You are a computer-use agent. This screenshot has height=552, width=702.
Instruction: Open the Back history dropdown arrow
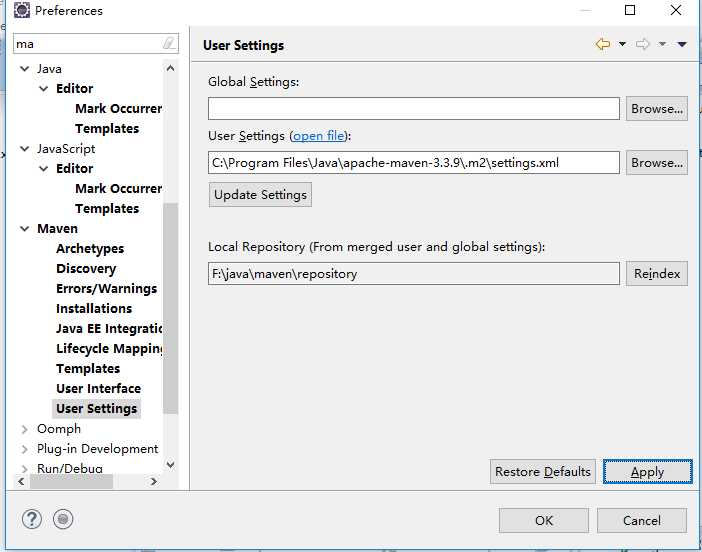tap(622, 44)
